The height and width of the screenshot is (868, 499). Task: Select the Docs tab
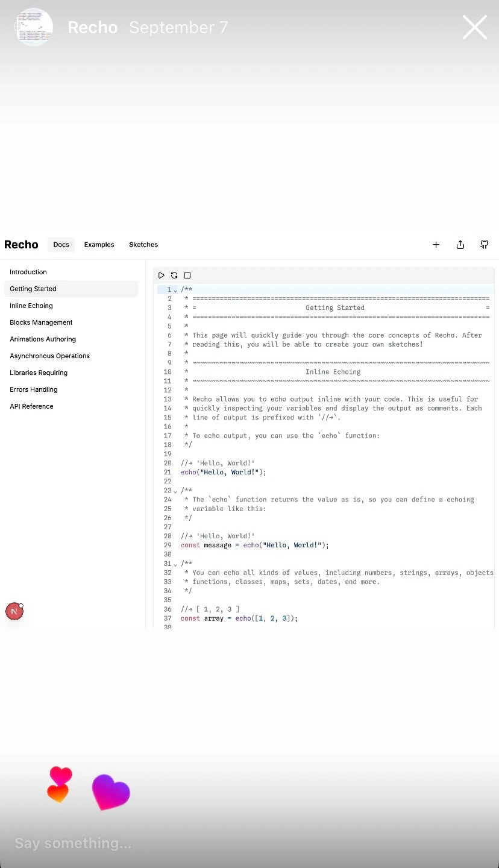pos(61,245)
